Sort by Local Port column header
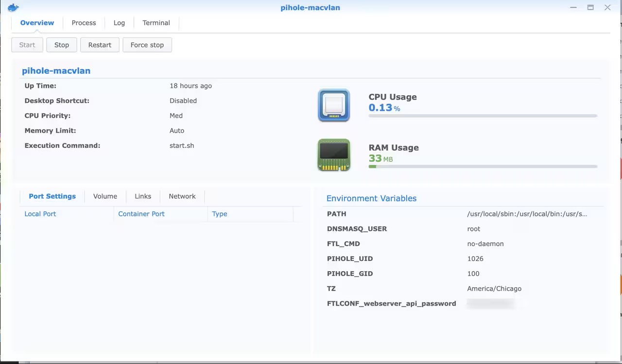The height and width of the screenshot is (364, 622). tap(40, 214)
